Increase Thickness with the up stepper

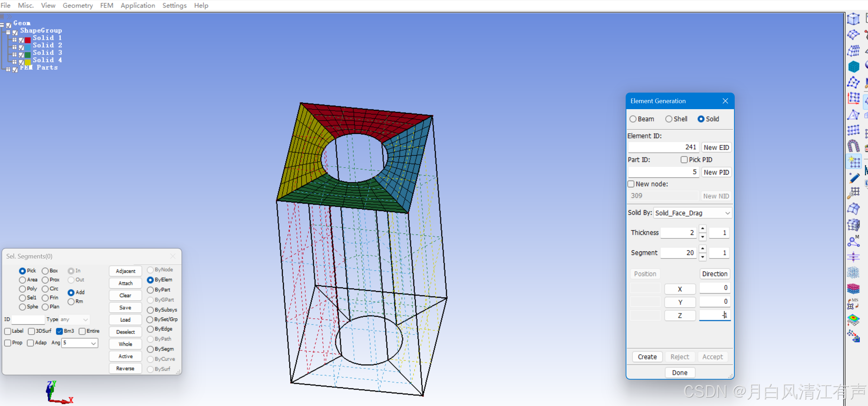pyautogui.click(x=702, y=229)
